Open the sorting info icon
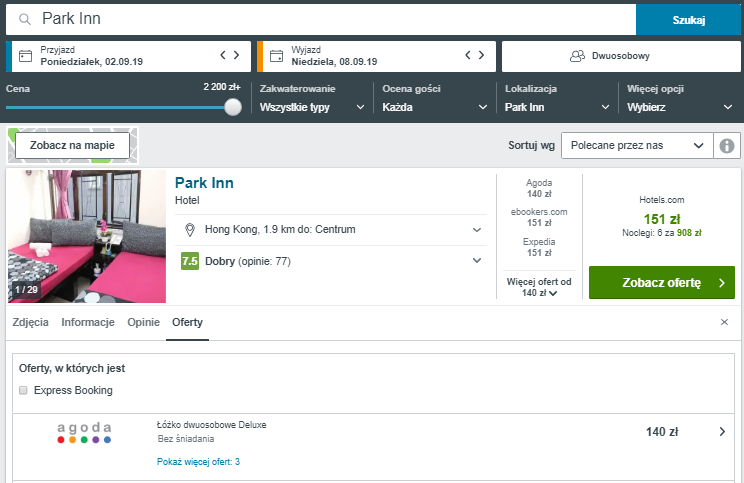This screenshot has height=483, width=744. point(726,146)
